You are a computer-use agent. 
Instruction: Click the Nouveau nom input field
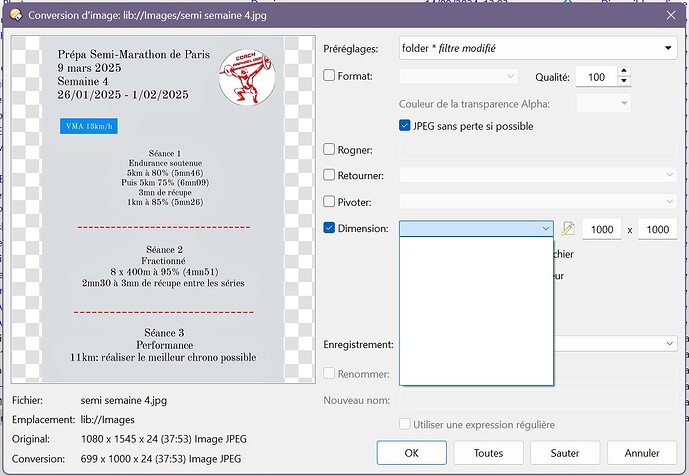click(x=538, y=400)
